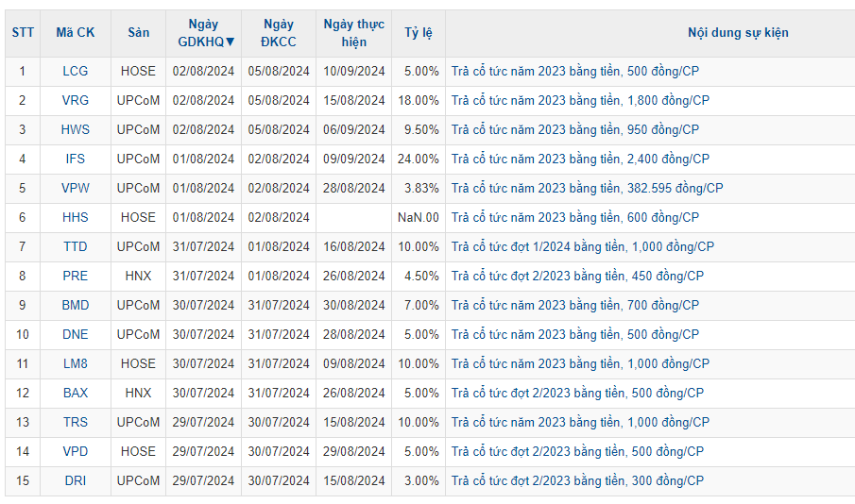
Task: Select the HWS ticker symbol
Action: 76,129
